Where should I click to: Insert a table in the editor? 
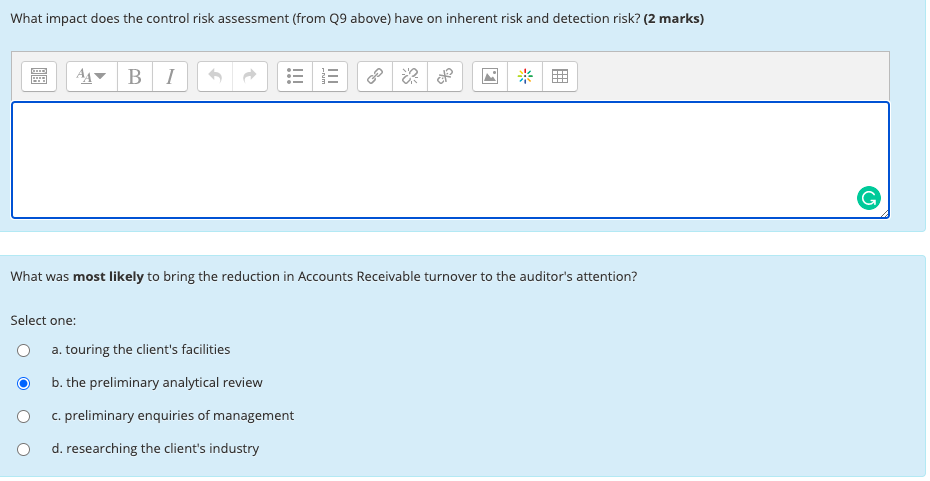click(x=560, y=77)
